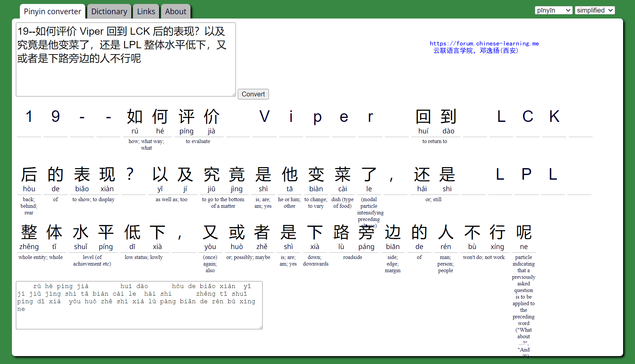This screenshot has height=364, width=635.
Task: Click the character 究 with pinyin jiū
Action: point(212,174)
